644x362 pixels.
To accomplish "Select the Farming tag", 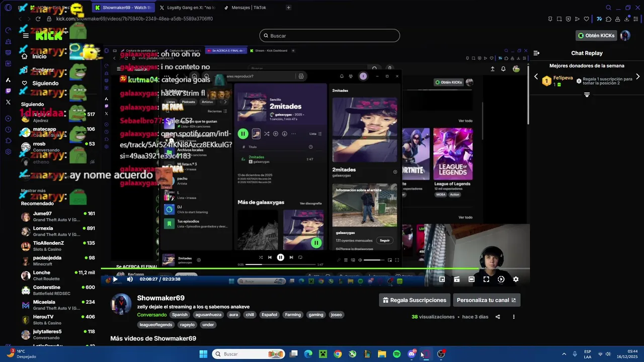I will (x=293, y=315).
